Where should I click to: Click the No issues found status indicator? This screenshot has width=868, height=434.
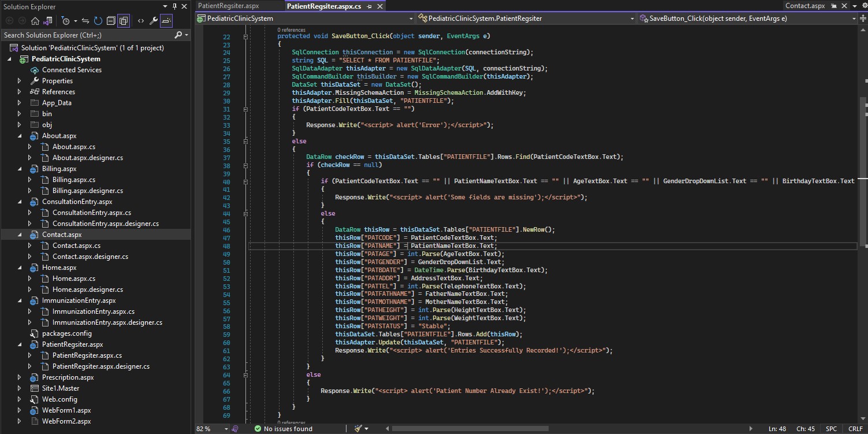click(284, 429)
